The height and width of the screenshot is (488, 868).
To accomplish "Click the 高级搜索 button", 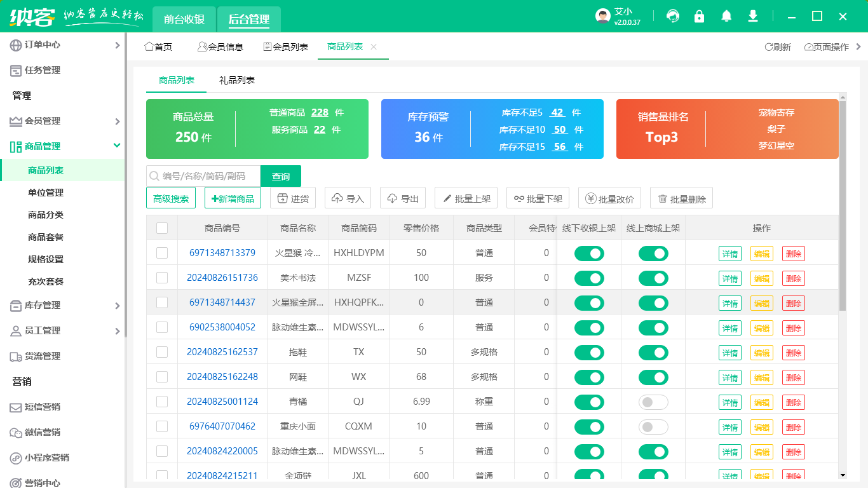I will (171, 198).
